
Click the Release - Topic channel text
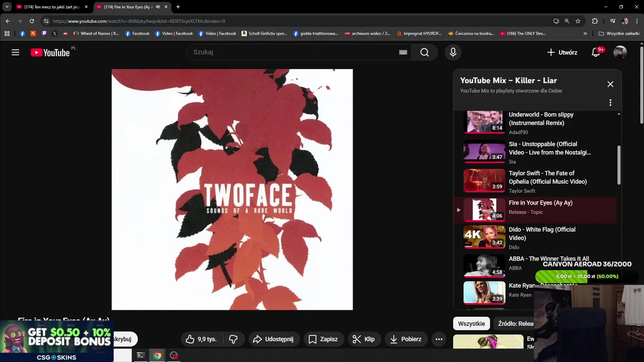point(526,212)
